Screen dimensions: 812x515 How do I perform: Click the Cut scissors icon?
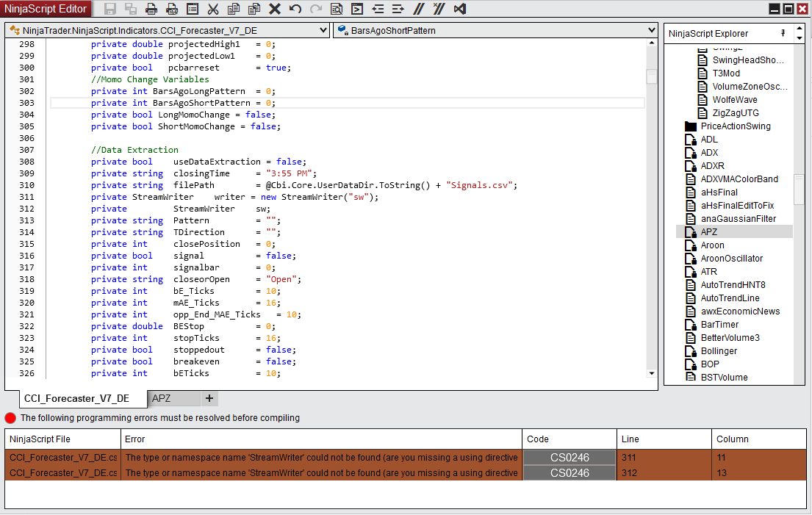pyautogui.click(x=213, y=10)
